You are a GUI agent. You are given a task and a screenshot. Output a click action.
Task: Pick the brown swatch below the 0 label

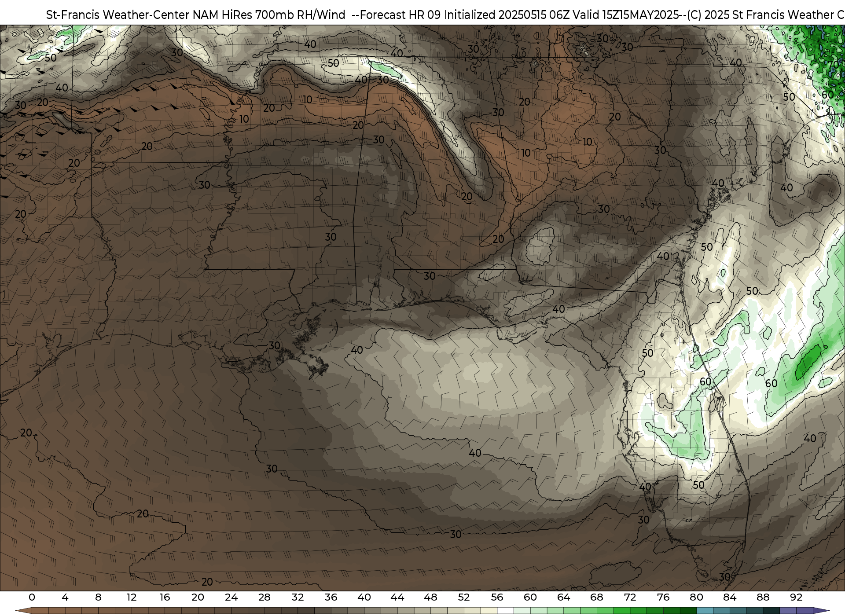click(40, 611)
